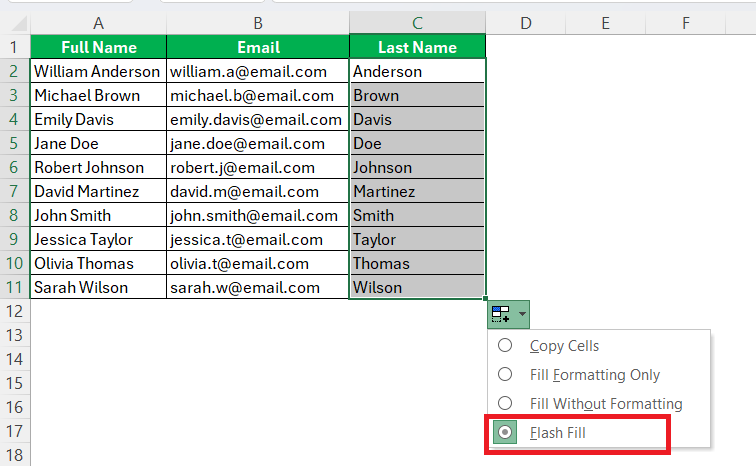Select the sarah.w@email.com cell
756x466 pixels.
pyautogui.click(x=258, y=287)
